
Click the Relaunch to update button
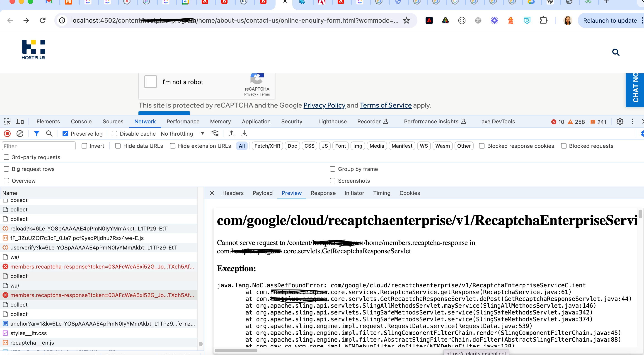click(x=610, y=20)
